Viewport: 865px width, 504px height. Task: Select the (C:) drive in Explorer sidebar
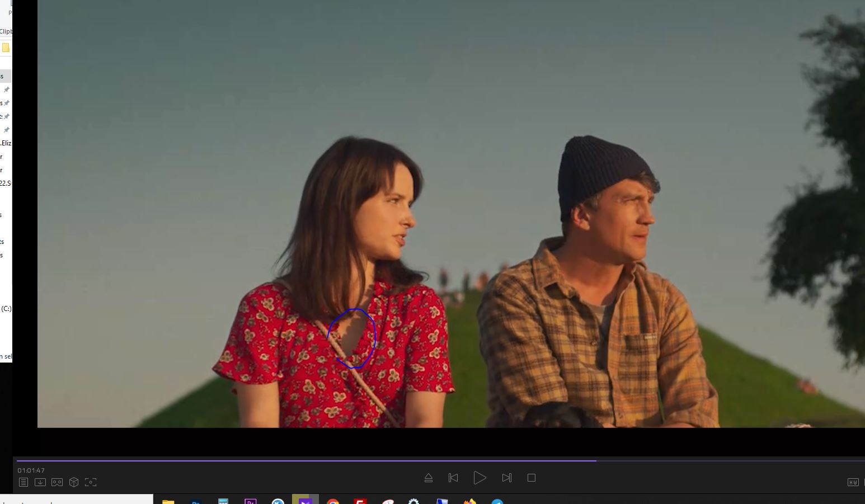click(6, 309)
